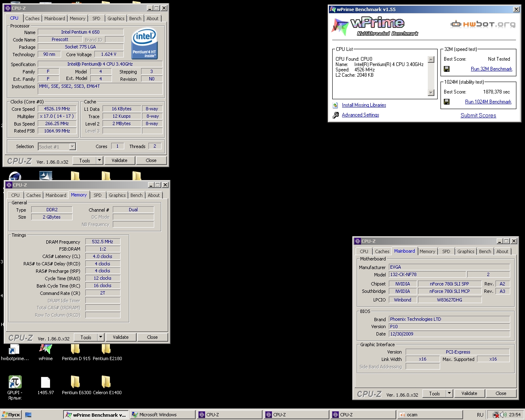Open Tools dropdown arrow in Memory CPU-Z window

(100, 337)
